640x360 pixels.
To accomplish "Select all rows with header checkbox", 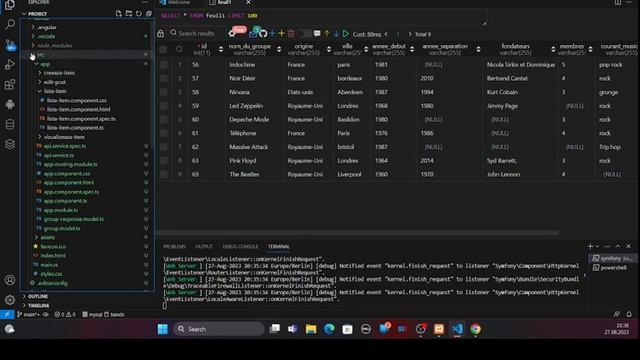I will click(163, 49).
